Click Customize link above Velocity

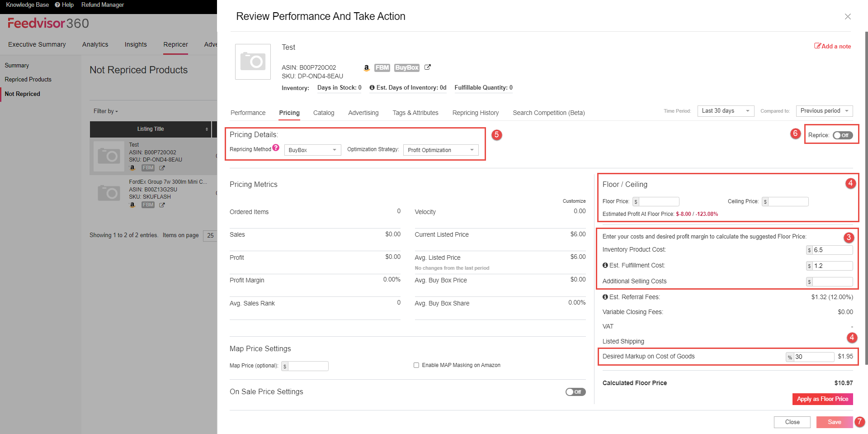coord(574,201)
